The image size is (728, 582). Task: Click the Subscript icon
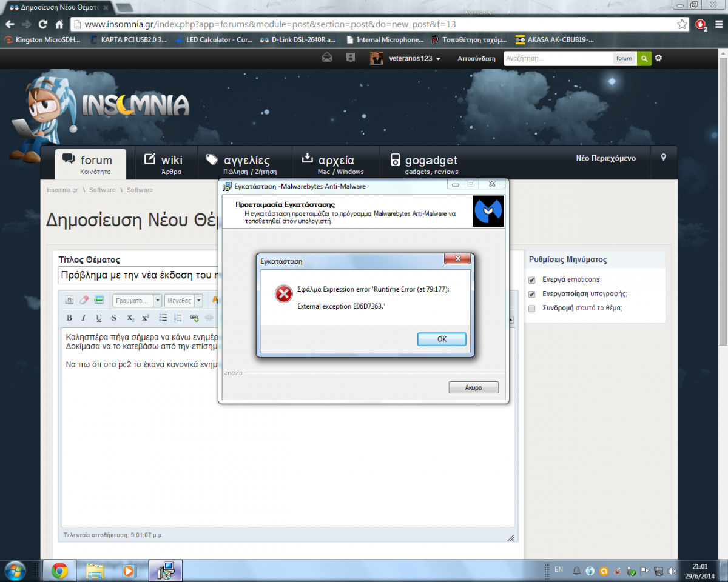130,318
